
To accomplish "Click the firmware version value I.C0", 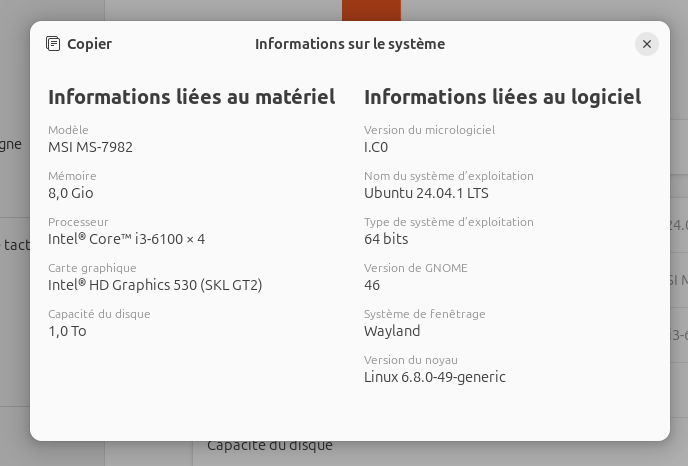I will (376, 147).
